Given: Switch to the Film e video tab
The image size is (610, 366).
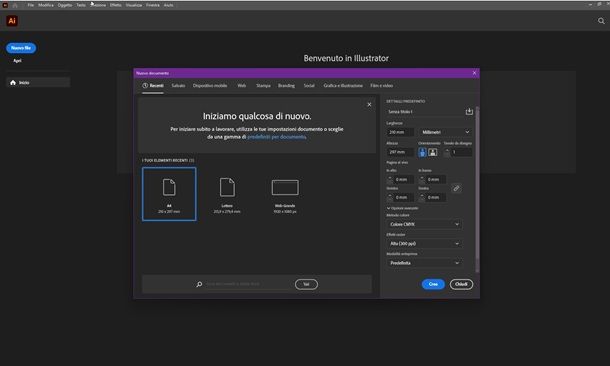Looking at the screenshot, I should [x=381, y=86].
